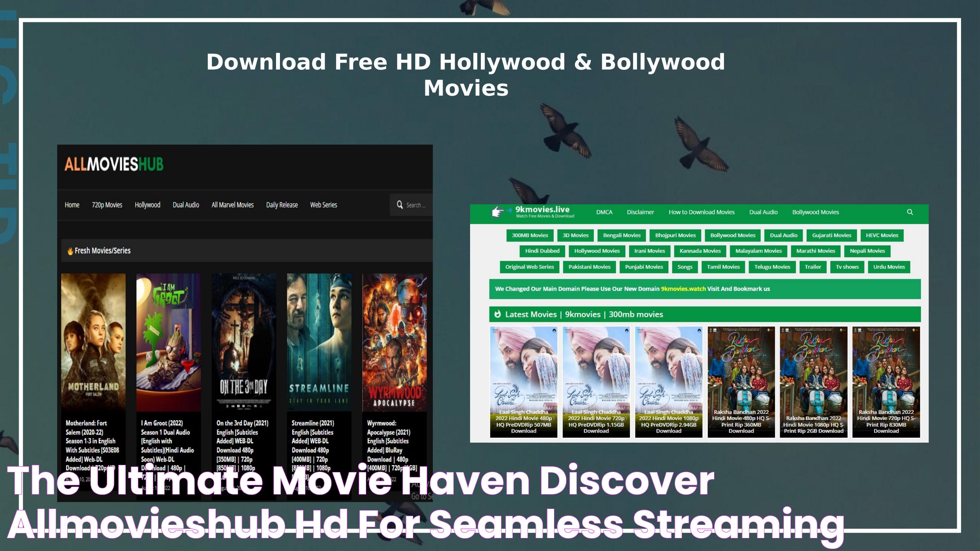This screenshot has height=551, width=980.
Task: Select the 720p Movies tab on AllMoviesHub
Action: coord(106,205)
